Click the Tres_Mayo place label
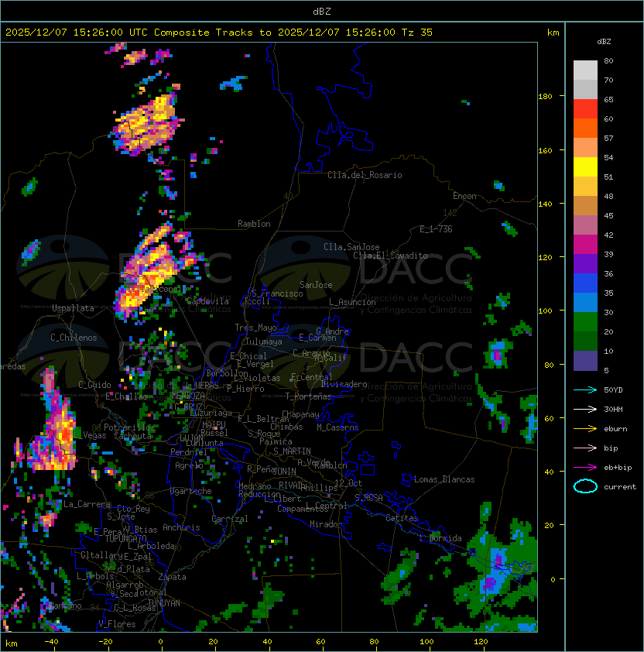This screenshot has width=644, height=652. tap(255, 328)
